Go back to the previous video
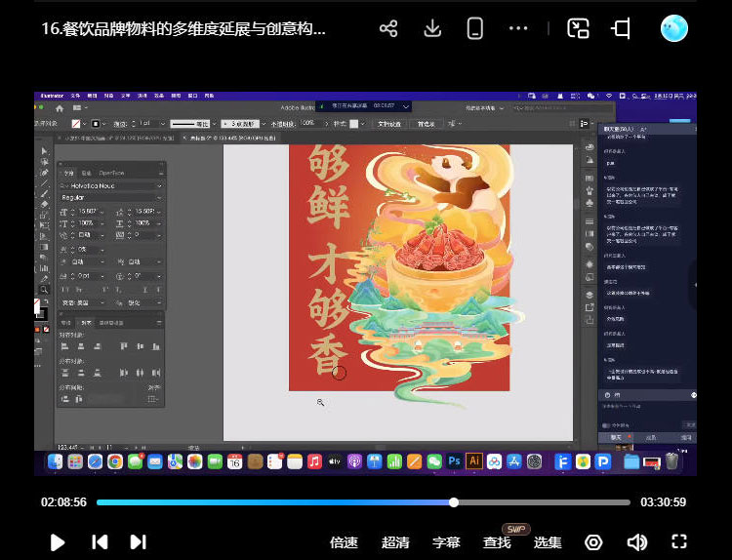 [99, 542]
